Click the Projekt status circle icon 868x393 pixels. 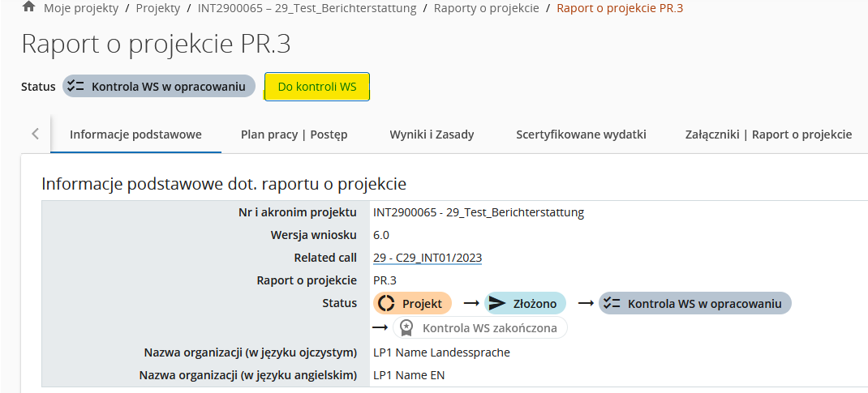pyautogui.click(x=387, y=304)
